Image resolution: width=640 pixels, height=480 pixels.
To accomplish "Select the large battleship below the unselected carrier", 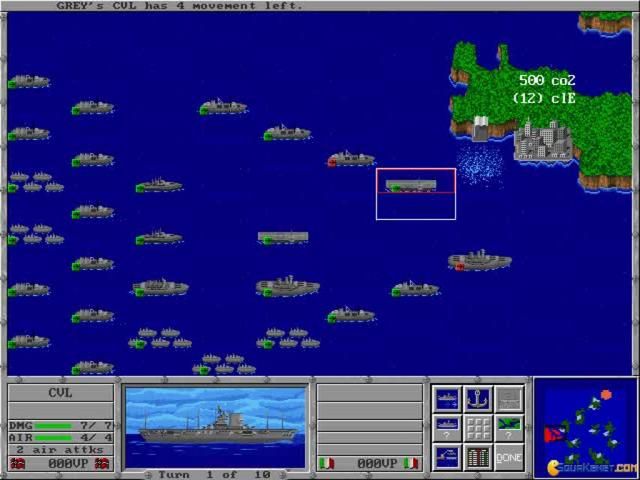I will [287, 286].
